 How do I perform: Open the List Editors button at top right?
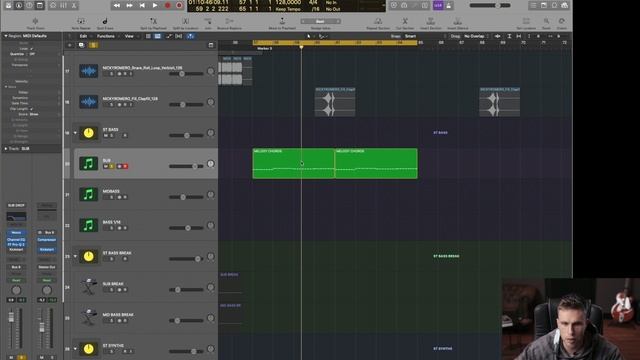pos(533,5)
